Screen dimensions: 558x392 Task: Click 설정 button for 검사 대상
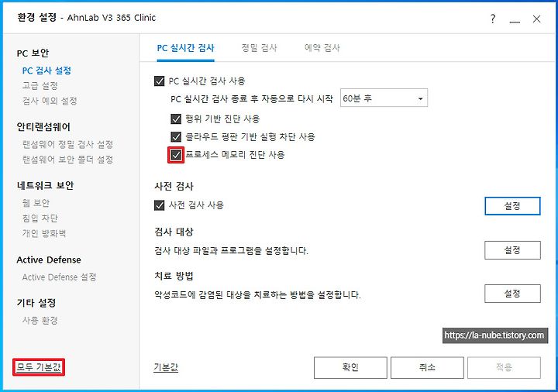[x=512, y=250]
